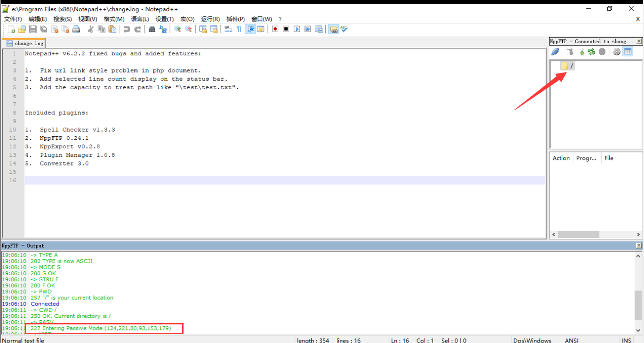Click the Progress column header in queue

[x=586, y=158]
